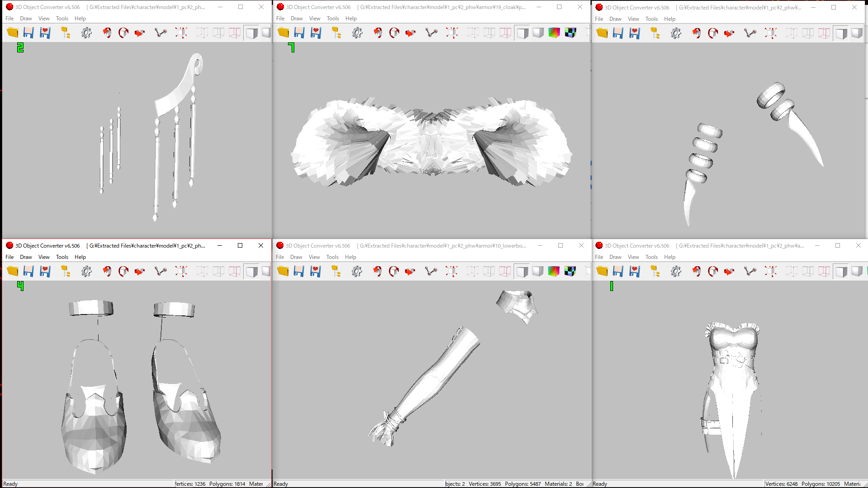Click the explode-view icon in cloak window
868x488 pixels.
(x=452, y=33)
